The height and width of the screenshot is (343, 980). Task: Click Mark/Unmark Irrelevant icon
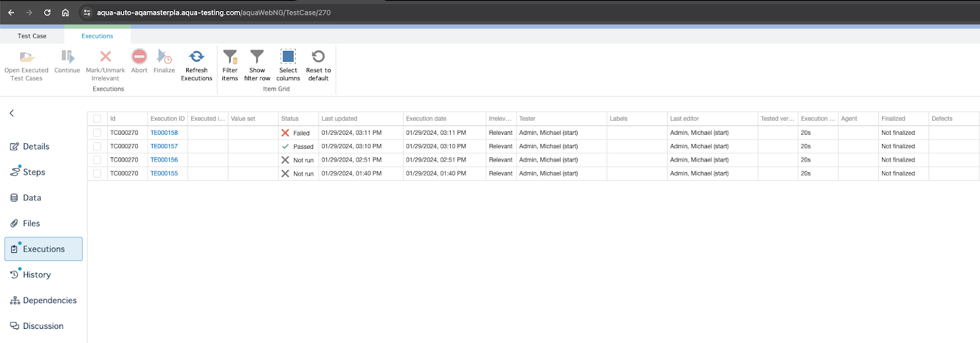tap(105, 57)
